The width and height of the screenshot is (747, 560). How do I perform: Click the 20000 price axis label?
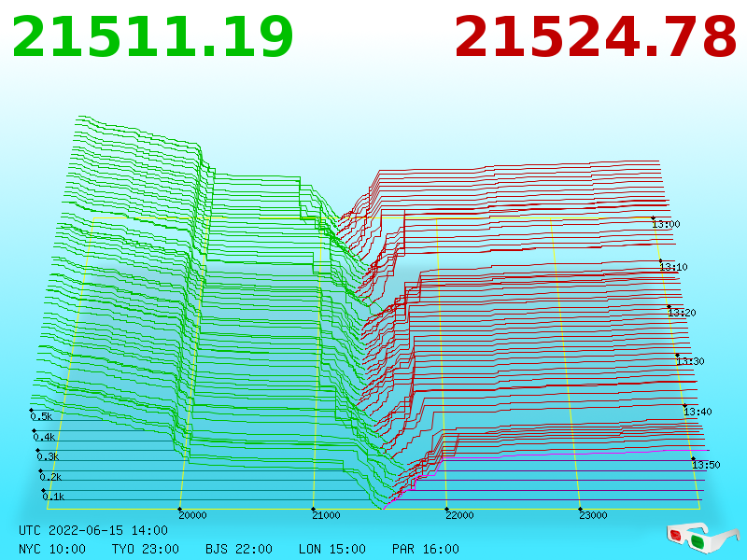[192, 515]
